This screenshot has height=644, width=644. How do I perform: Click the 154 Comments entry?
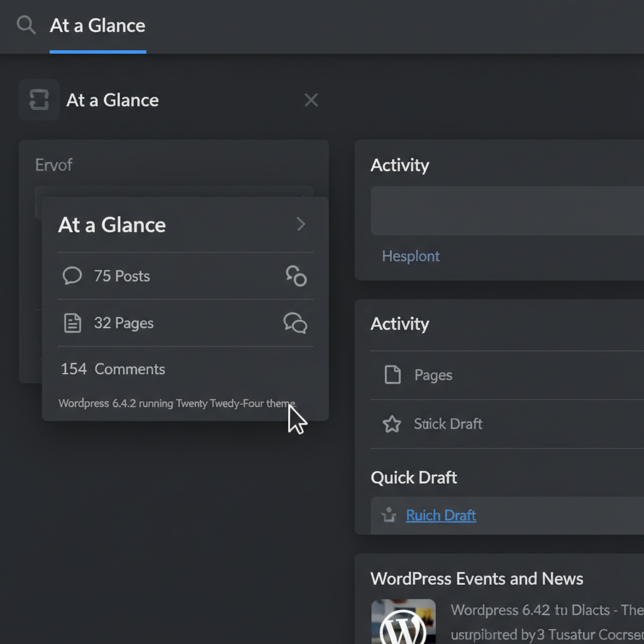point(113,369)
